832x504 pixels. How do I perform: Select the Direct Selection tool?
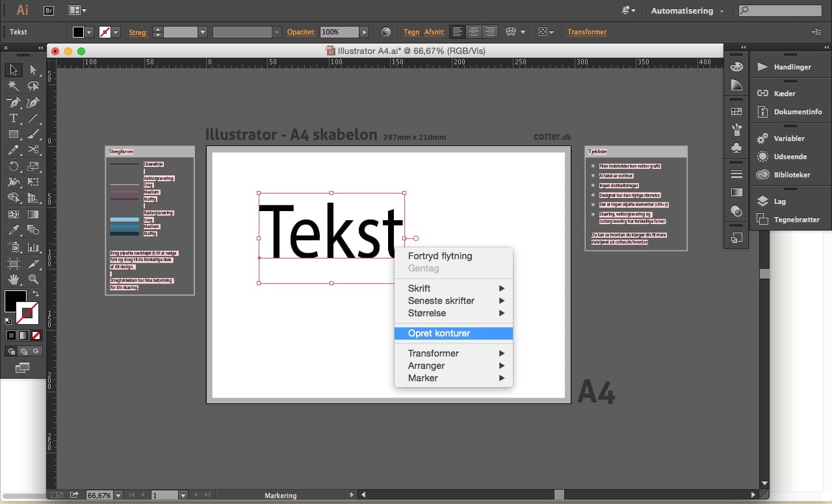pos(33,70)
